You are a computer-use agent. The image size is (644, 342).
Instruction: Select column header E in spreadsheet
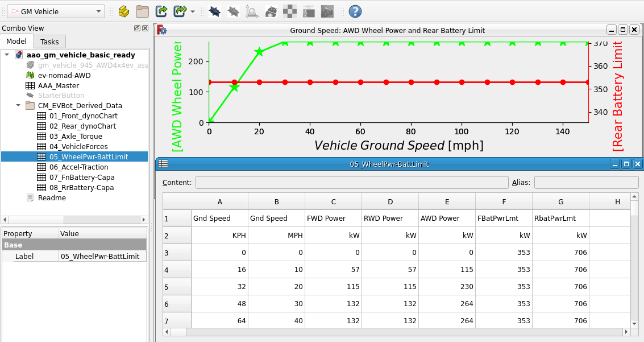(447, 201)
